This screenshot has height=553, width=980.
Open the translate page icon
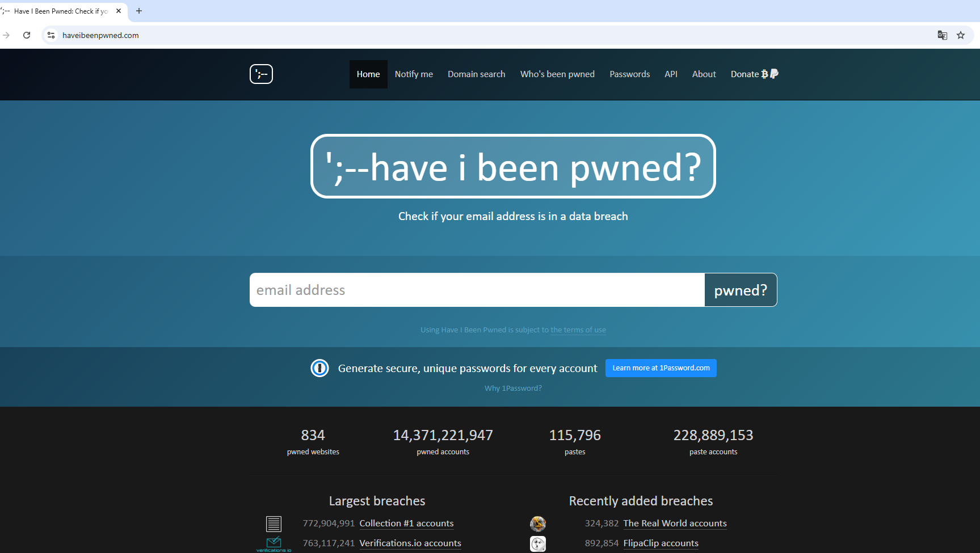click(943, 35)
